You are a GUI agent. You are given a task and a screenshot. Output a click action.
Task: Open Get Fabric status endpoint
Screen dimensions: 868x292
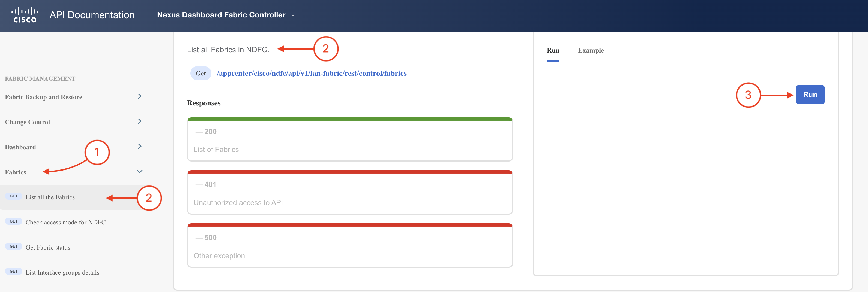tap(48, 247)
